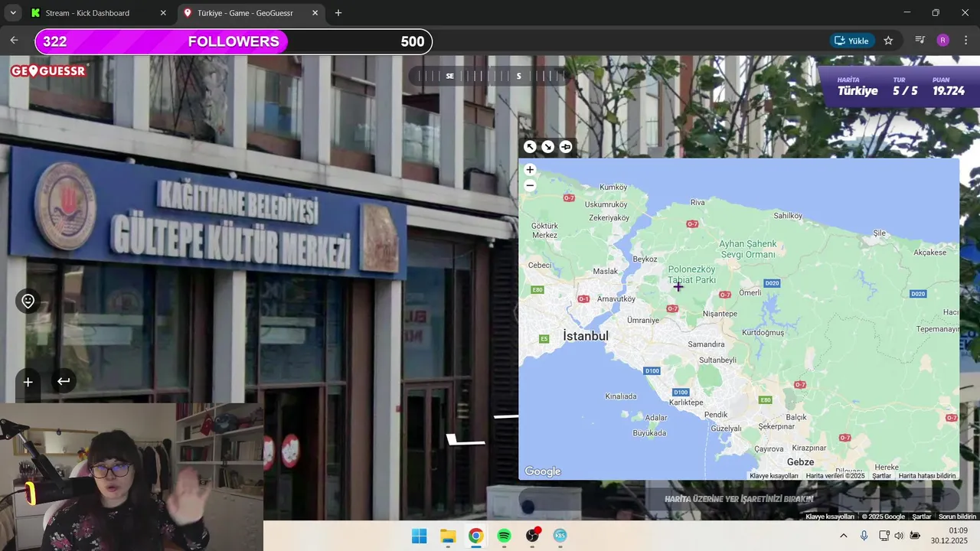
Task: Click the compass heading bar
Action: [x=490, y=76]
